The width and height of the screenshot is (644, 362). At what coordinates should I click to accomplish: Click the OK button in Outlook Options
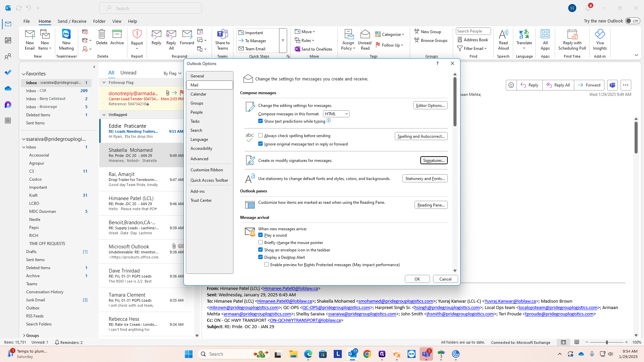click(417, 279)
